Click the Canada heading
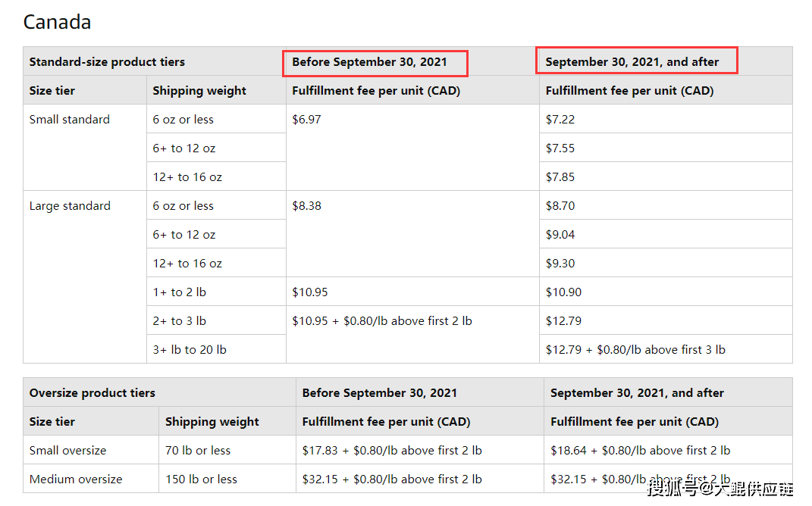The height and width of the screenshot is (506, 812). [x=57, y=22]
